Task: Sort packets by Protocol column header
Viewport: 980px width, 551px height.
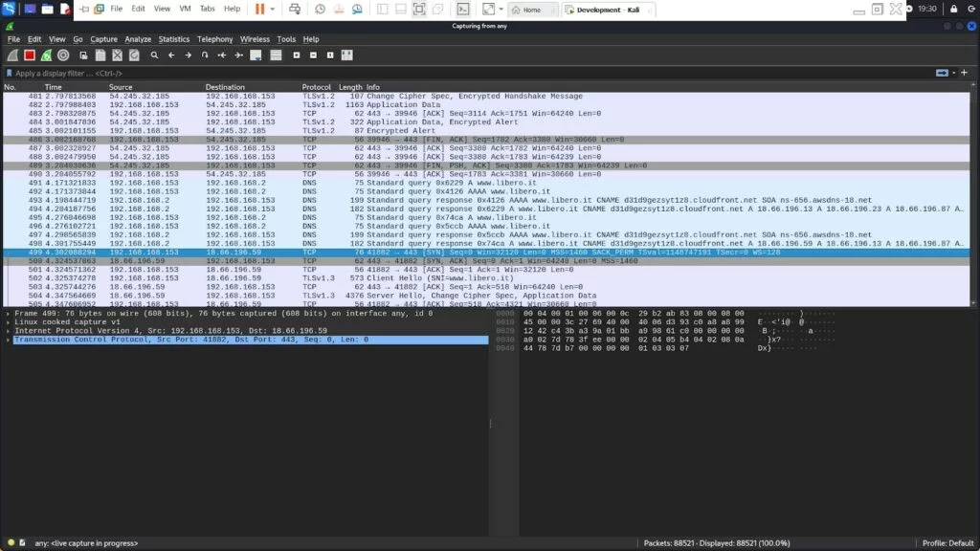Action: coord(317,87)
